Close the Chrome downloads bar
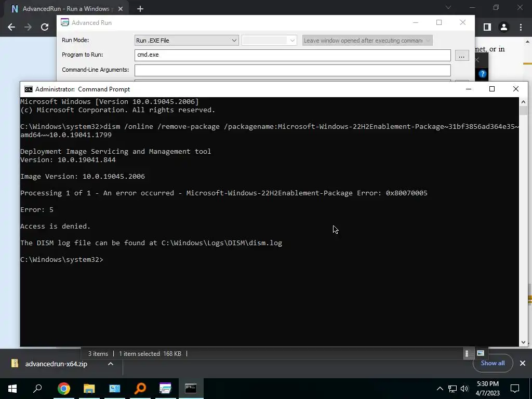Image resolution: width=532 pixels, height=399 pixels. [x=523, y=363]
